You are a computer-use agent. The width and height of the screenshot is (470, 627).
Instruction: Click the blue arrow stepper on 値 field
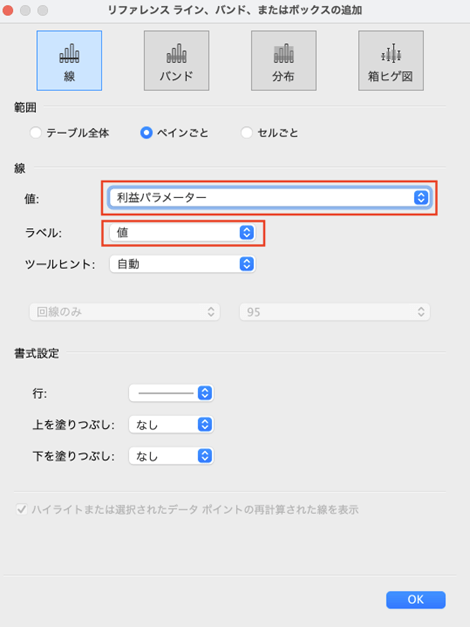tap(421, 198)
